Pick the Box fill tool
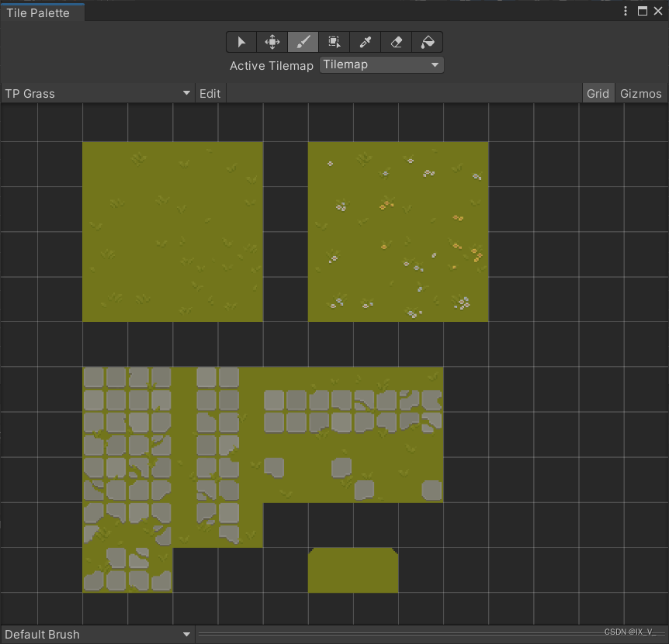 [x=334, y=42]
